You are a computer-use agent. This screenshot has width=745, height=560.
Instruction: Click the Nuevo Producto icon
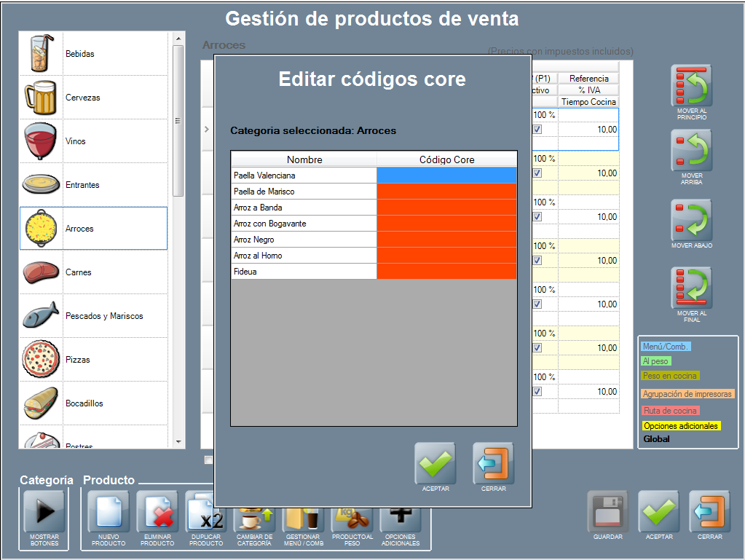[108, 511]
